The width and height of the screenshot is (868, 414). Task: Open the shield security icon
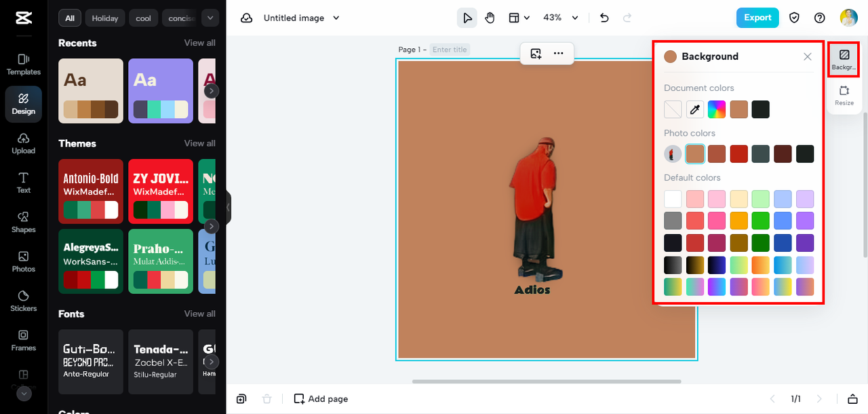coord(795,18)
